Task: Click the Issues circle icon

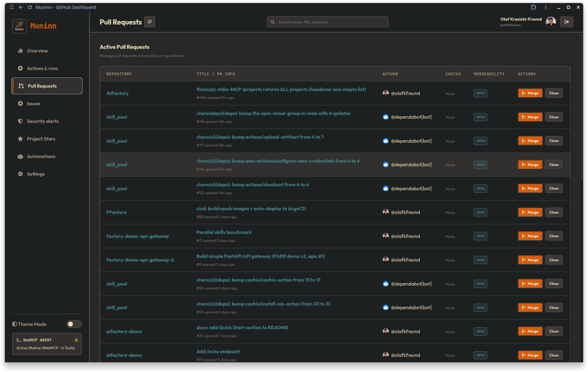Action: pos(20,104)
